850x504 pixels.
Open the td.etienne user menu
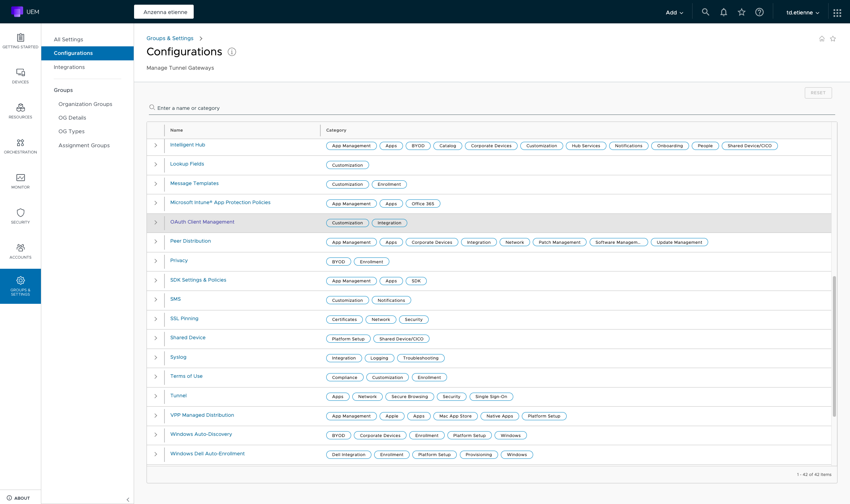click(x=802, y=12)
